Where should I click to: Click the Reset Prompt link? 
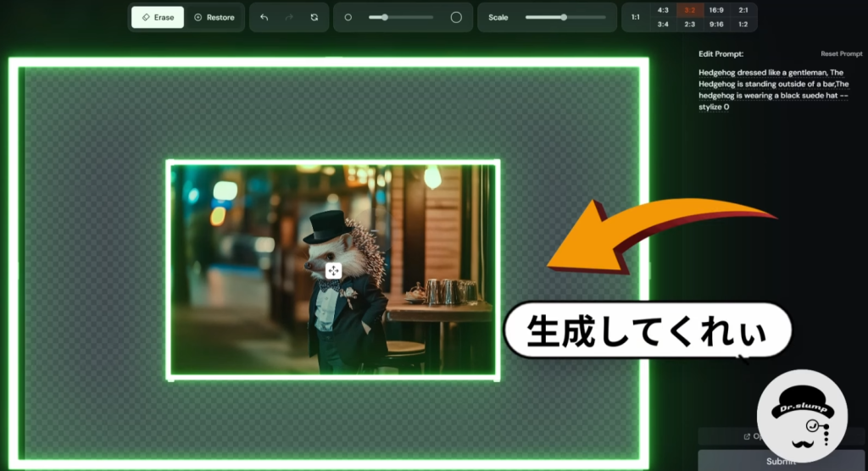[841, 53]
